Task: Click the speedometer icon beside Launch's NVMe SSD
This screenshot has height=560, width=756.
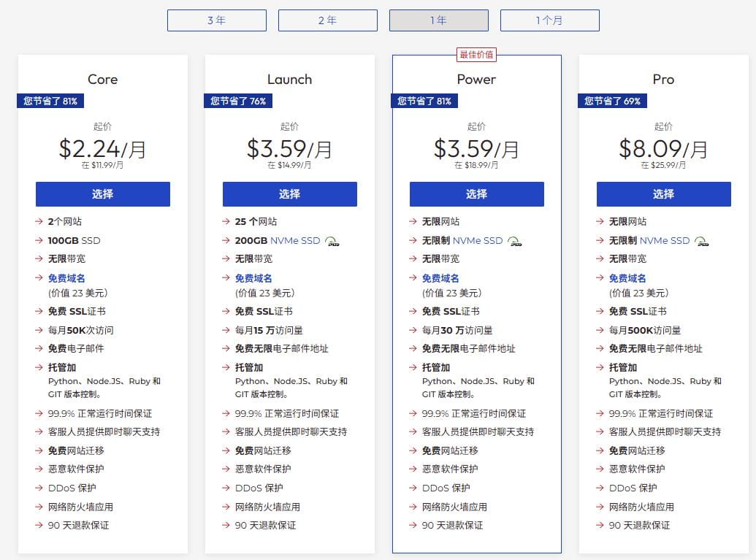Action: coord(332,239)
